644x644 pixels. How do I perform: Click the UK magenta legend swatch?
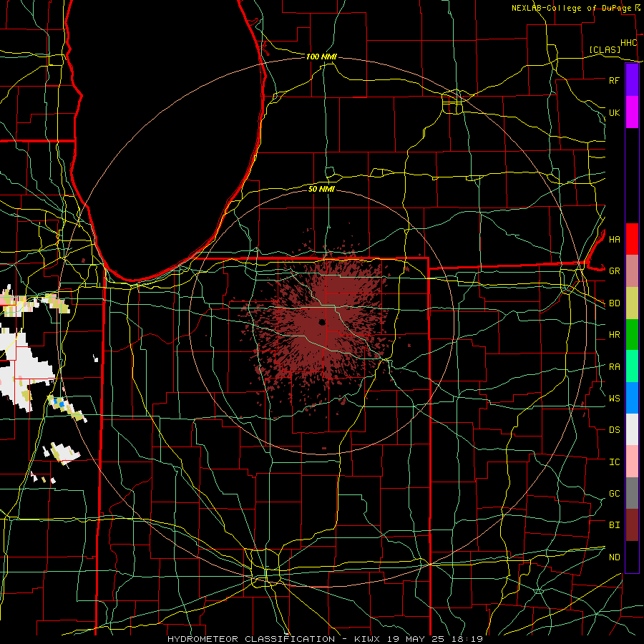pyautogui.click(x=632, y=112)
